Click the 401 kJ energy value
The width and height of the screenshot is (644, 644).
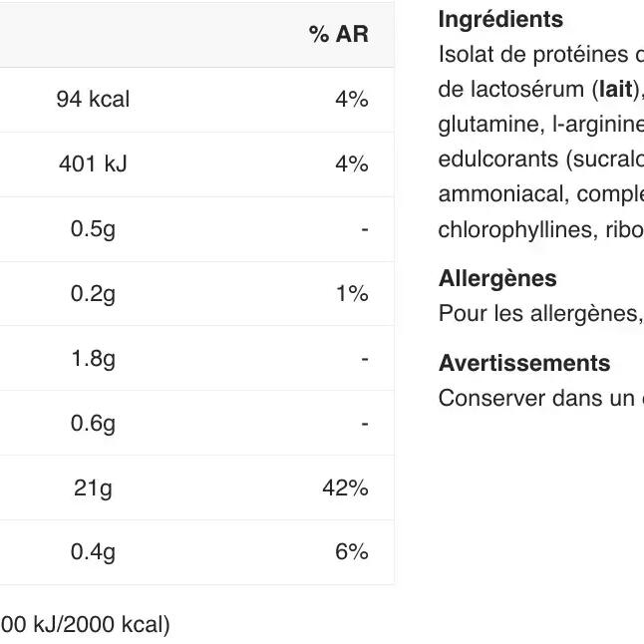tap(93, 164)
